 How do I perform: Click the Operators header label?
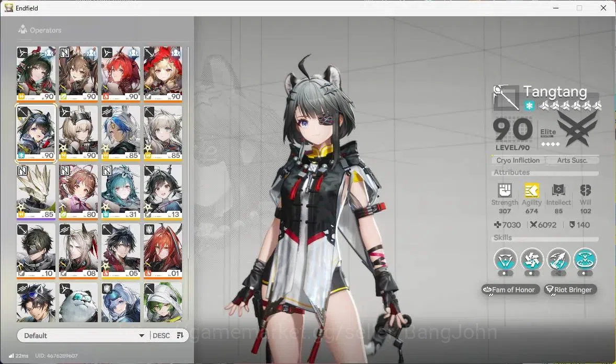coord(45,30)
